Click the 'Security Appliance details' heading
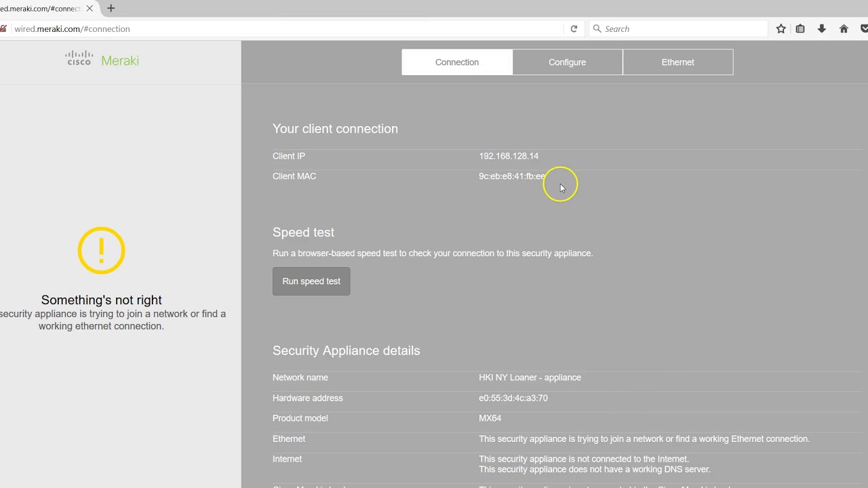This screenshot has height=488, width=868. (346, 350)
